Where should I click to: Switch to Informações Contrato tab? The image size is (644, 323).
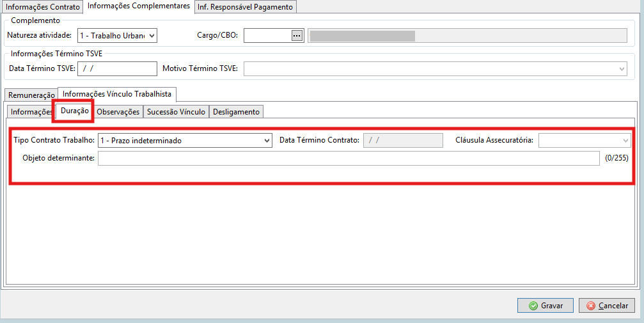[x=43, y=7]
